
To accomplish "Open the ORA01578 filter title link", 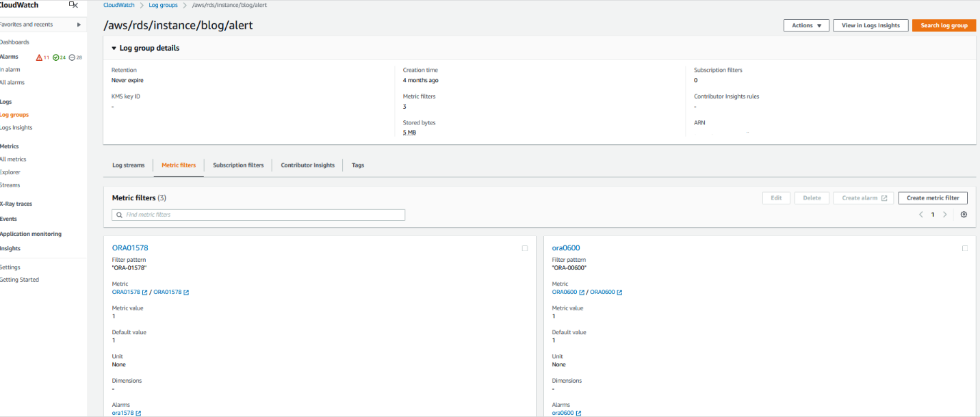I will tap(130, 248).
